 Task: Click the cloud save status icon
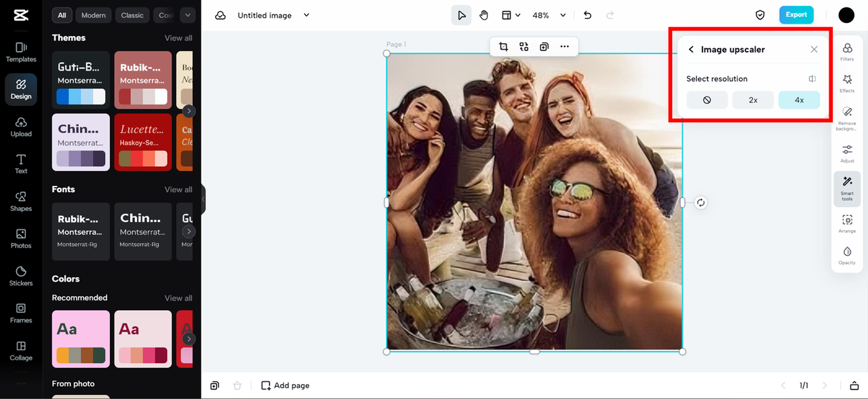coord(220,15)
